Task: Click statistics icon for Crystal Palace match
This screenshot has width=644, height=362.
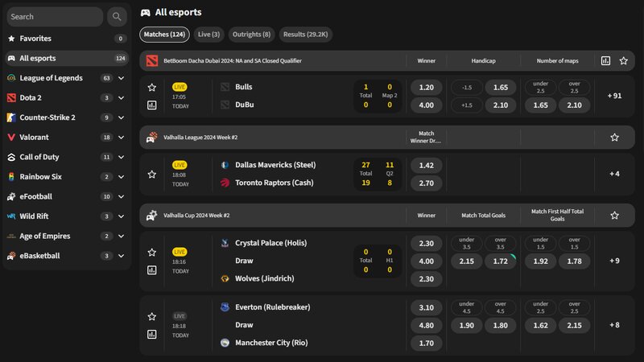Action: (x=151, y=269)
